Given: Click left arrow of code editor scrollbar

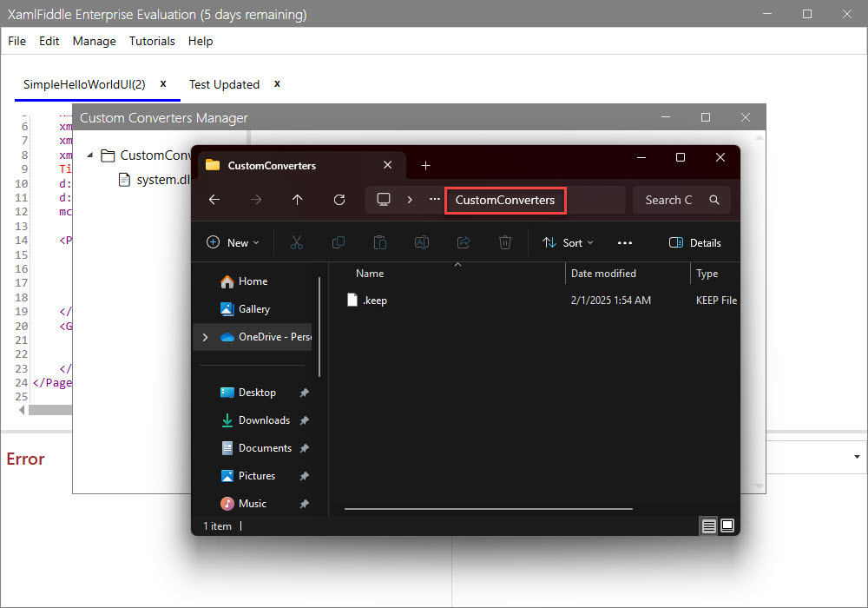Looking at the screenshot, I should (x=22, y=410).
